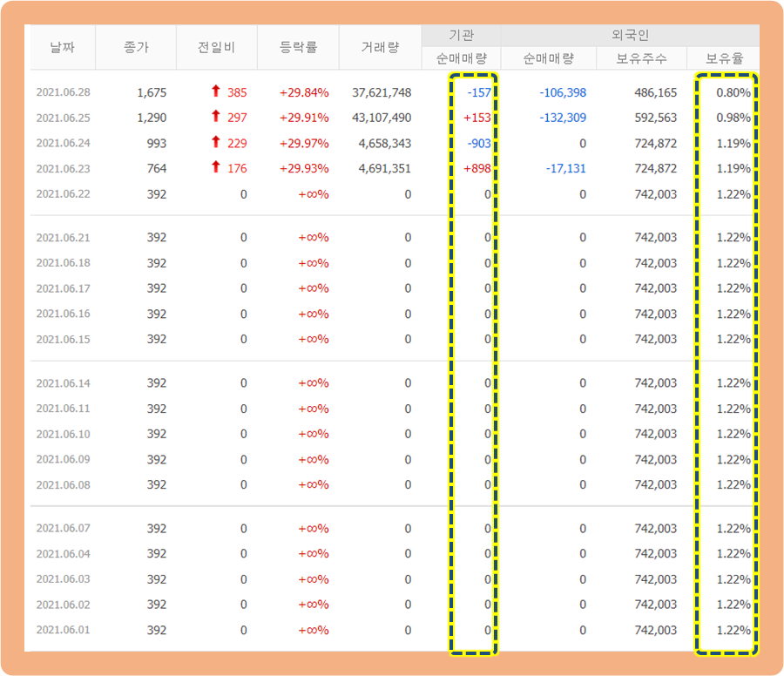This screenshot has height=676, width=784.
Task: Click the 외국인 순매매량 subheader
Action: point(549,58)
